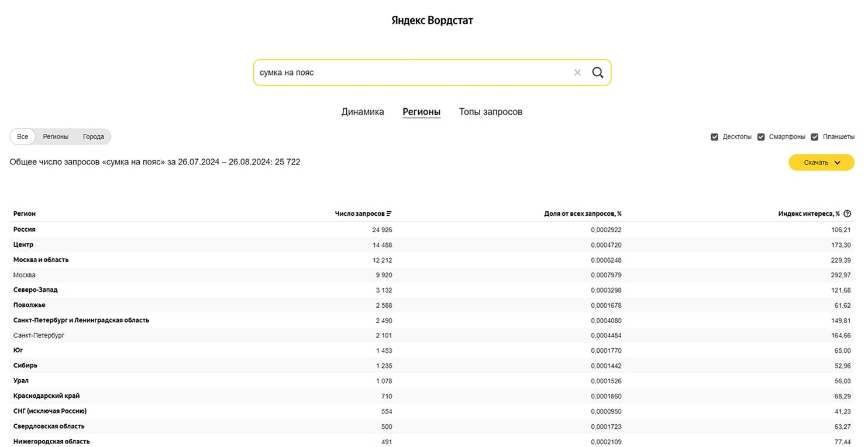Click the 0,0004720 share value
The image size is (868, 447).
[606, 245]
